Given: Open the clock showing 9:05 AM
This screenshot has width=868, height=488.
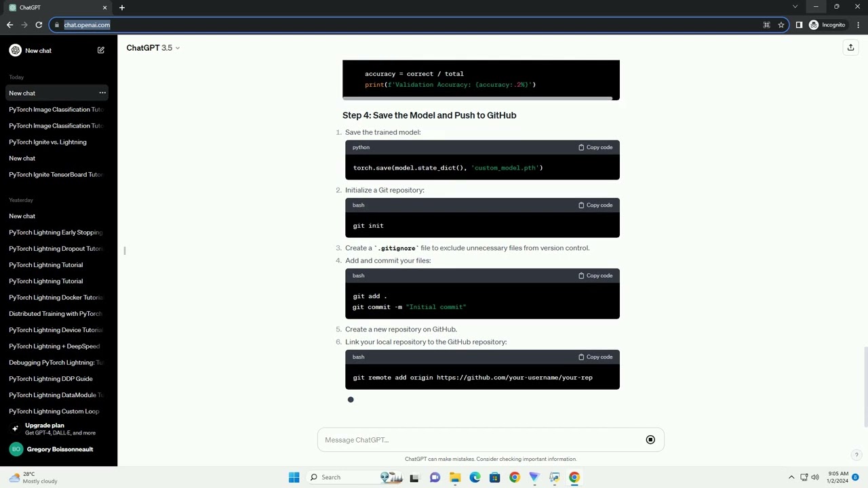Looking at the screenshot, I should click(837, 477).
